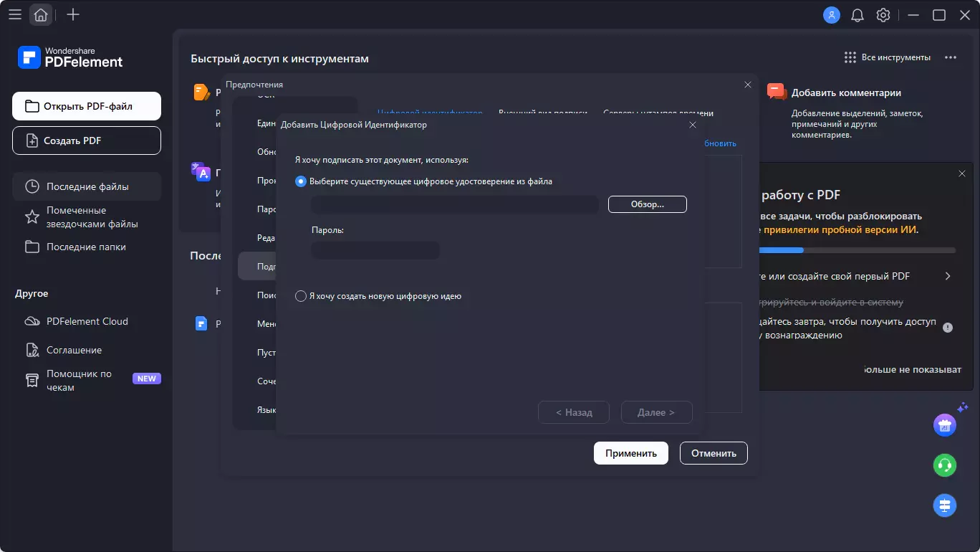980x552 pixels.
Task: Open the three-dots more options menu
Action: pyautogui.click(x=951, y=57)
